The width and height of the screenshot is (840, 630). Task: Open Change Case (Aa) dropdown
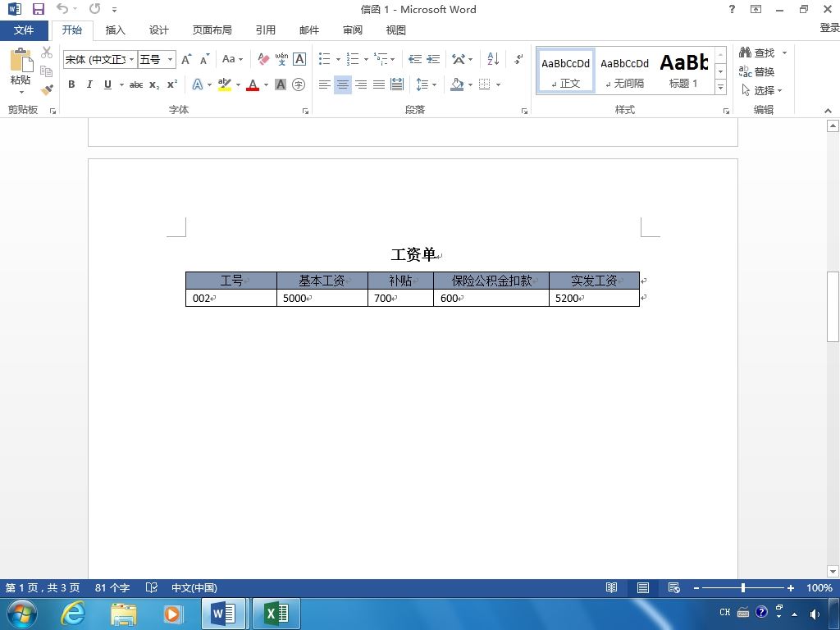coord(232,59)
